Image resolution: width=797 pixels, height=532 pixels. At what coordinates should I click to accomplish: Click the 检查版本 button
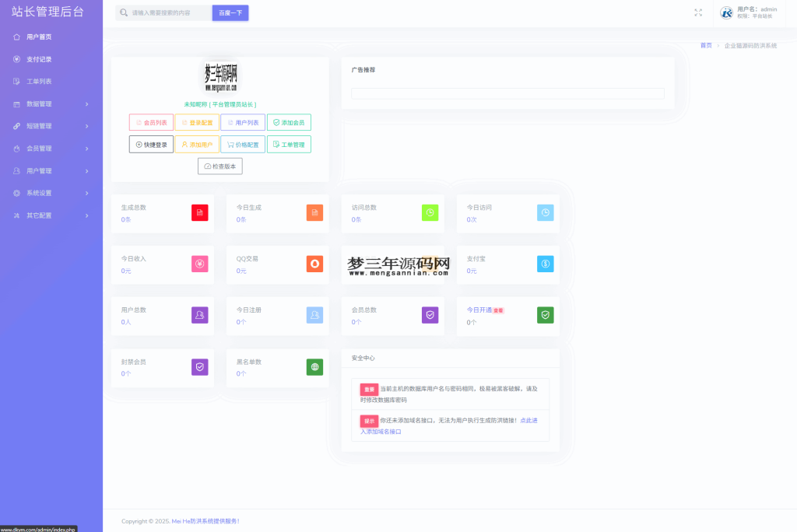pos(220,166)
